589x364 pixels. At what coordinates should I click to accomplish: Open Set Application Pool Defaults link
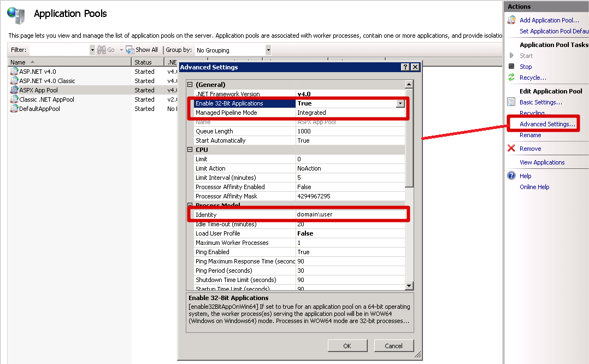[554, 31]
